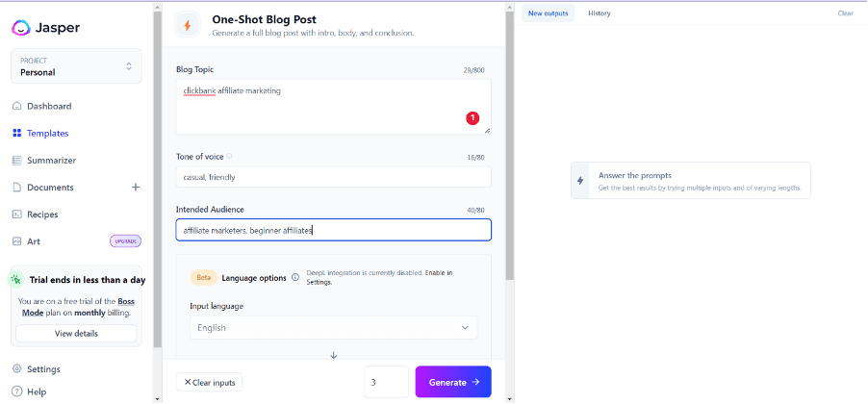Click the Documents page icon
868x404 pixels.
click(x=16, y=188)
